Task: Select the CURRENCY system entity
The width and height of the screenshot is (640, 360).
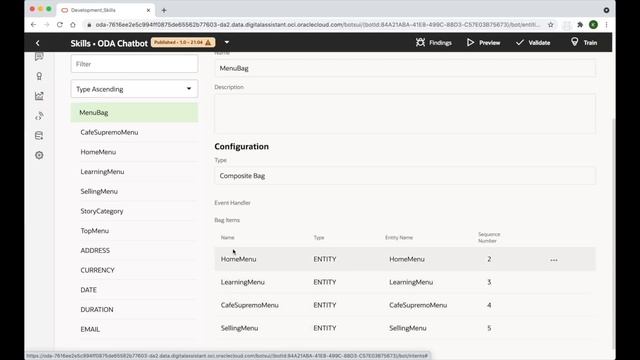Action: point(134,270)
